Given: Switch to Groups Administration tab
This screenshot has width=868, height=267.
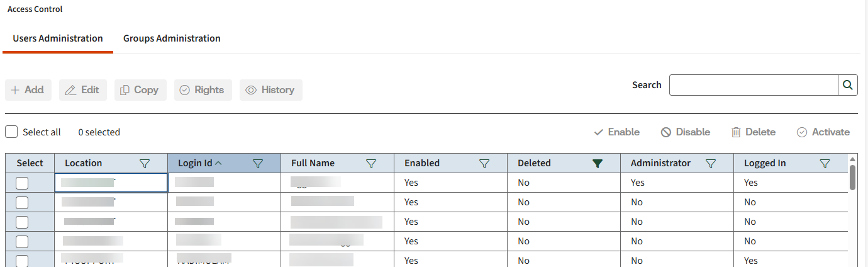Looking at the screenshot, I should pyautogui.click(x=172, y=38).
